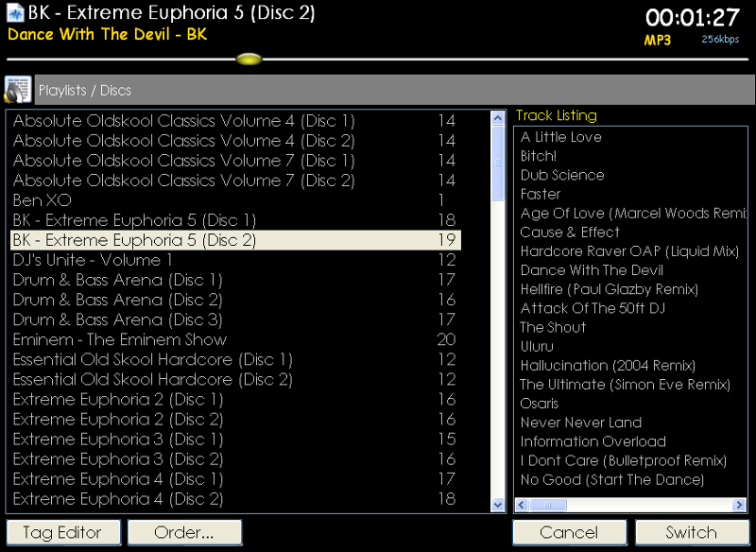Viewport: 756px width, 552px height.
Task: Click the now-playing title Dance With The Devil - BK
Action: tap(107, 34)
